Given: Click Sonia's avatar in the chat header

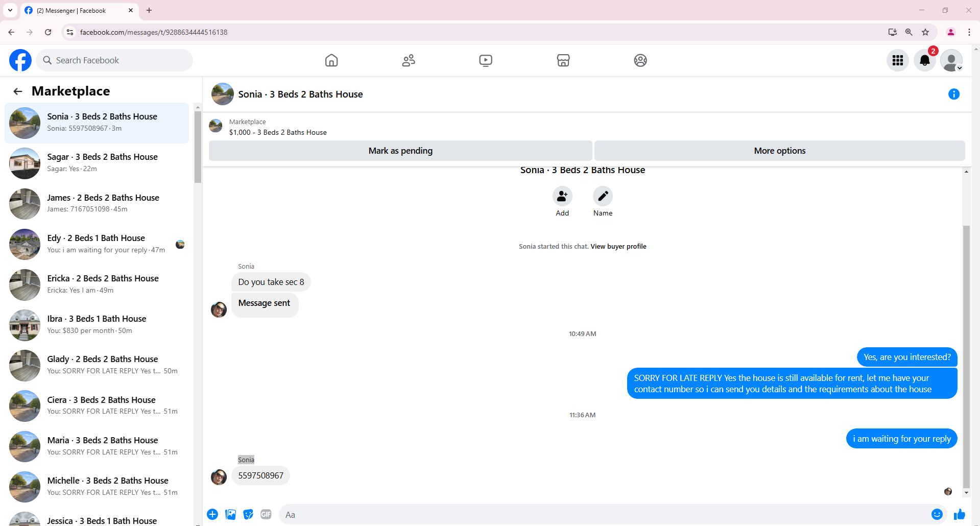Looking at the screenshot, I should coord(223,94).
